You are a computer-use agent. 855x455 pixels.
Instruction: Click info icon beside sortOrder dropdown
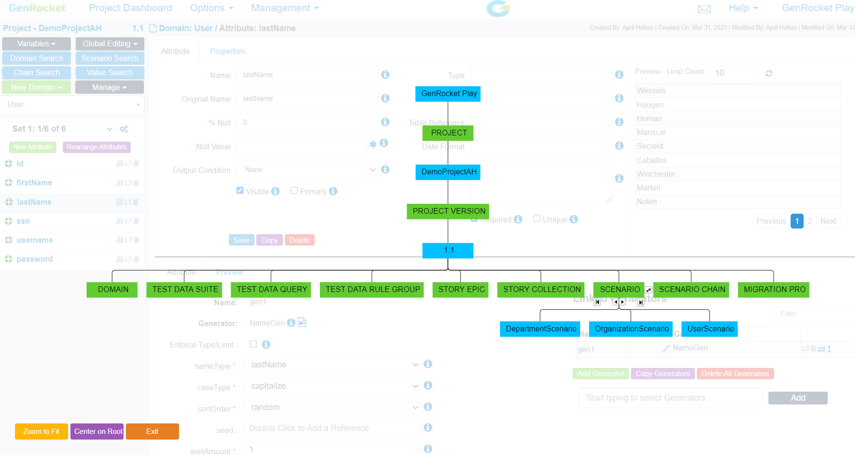pyautogui.click(x=428, y=406)
